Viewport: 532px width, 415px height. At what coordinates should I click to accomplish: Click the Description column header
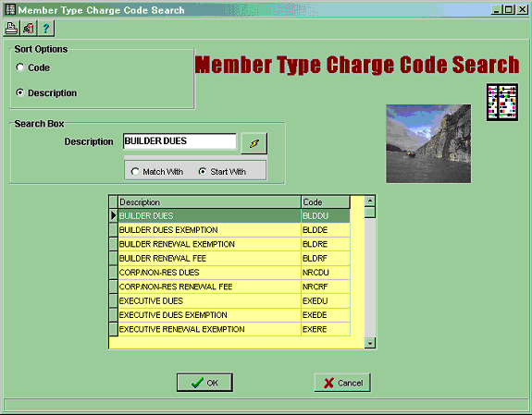coord(209,202)
